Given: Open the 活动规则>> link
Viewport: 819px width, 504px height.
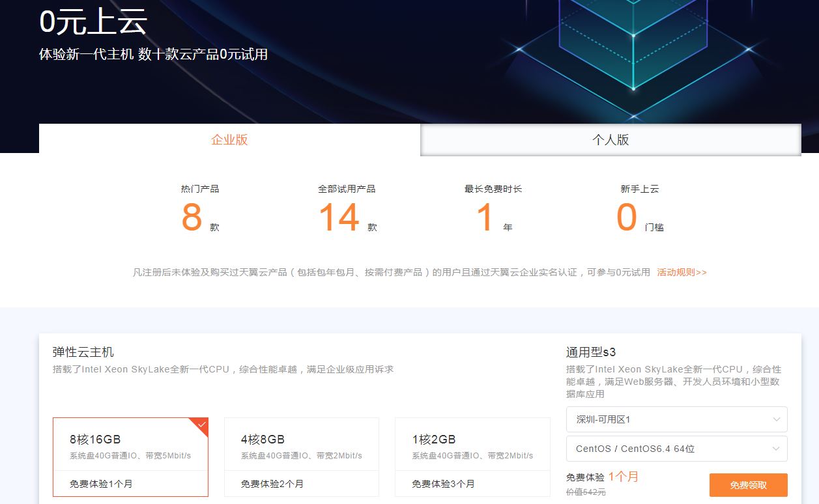Looking at the screenshot, I should (x=682, y=272).
